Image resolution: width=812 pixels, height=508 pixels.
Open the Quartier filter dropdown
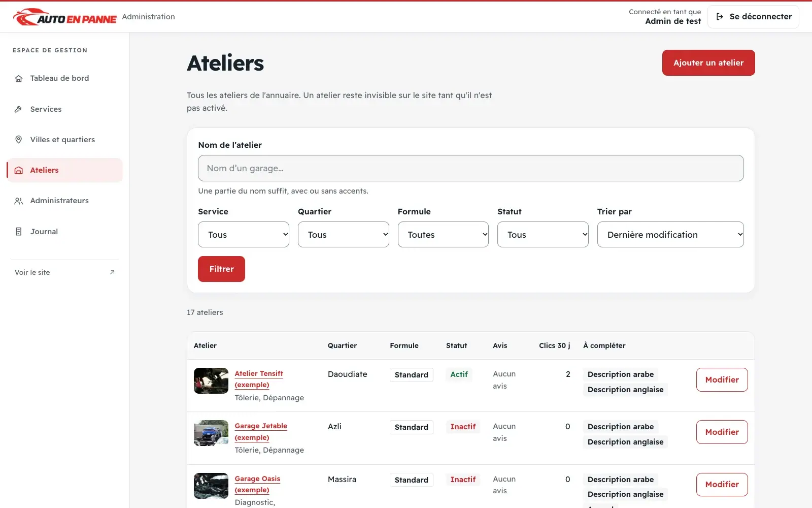coord(344,235)
